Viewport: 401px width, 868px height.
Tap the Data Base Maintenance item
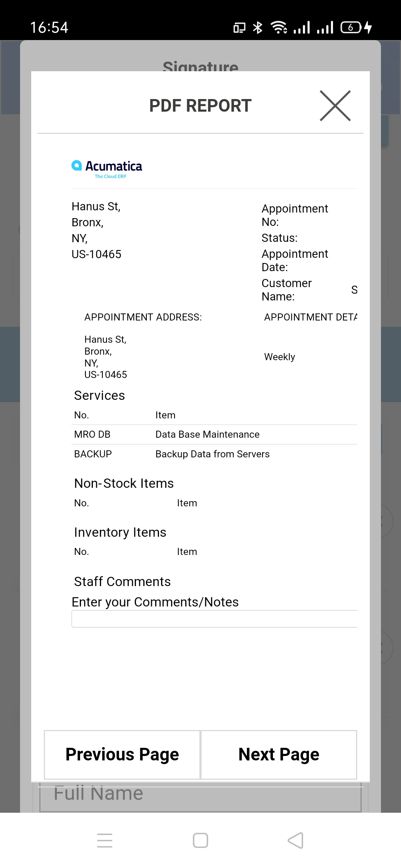(207, 434)
